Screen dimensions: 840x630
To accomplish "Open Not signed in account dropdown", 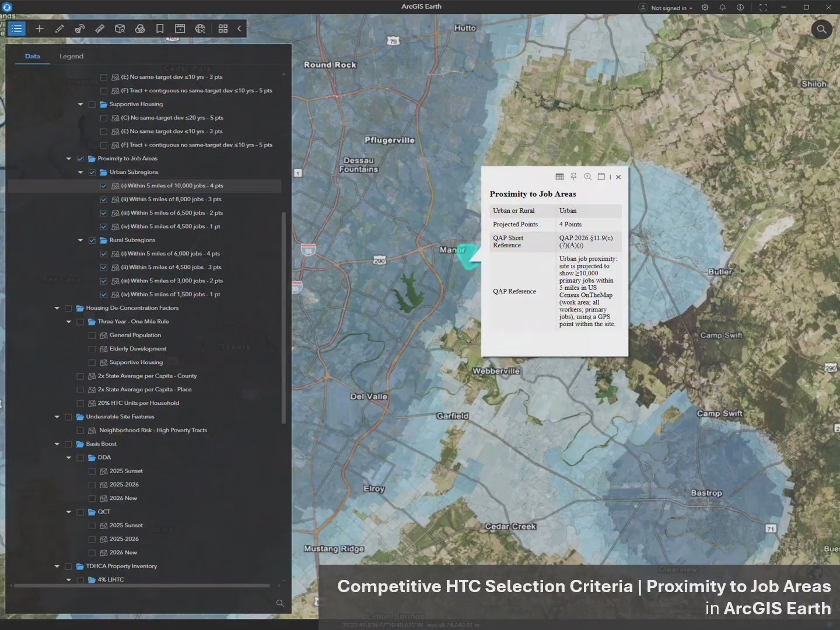I will (x=666, y=8).
